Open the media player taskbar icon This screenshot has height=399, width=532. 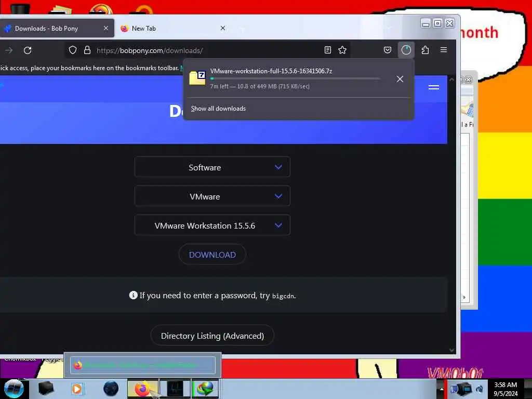tap(77, 389)
